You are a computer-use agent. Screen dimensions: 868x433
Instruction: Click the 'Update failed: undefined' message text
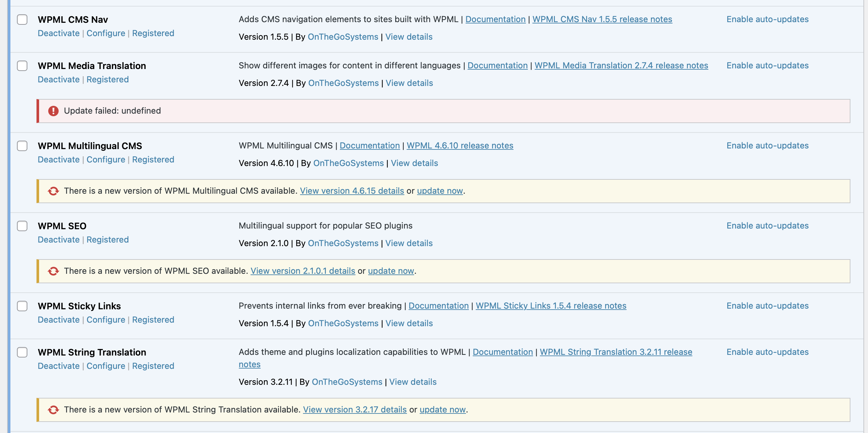(112, 111)
